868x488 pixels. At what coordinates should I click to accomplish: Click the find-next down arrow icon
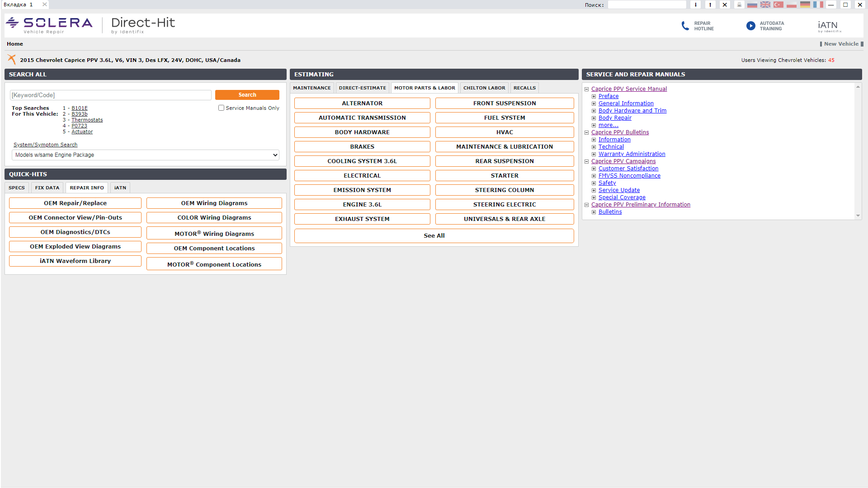(695, 5)
